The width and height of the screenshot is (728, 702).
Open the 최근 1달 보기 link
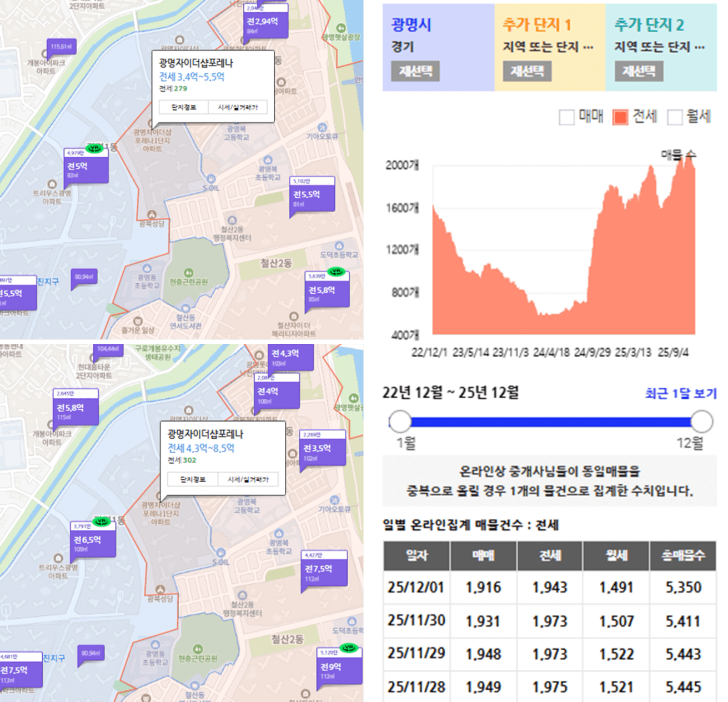(x=680, y=393)
